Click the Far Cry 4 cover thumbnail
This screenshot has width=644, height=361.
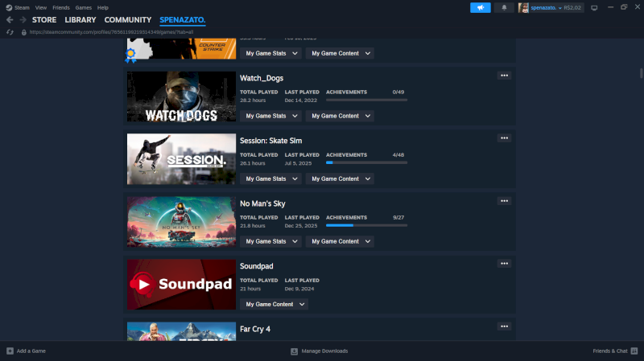[x=181, y=331]
